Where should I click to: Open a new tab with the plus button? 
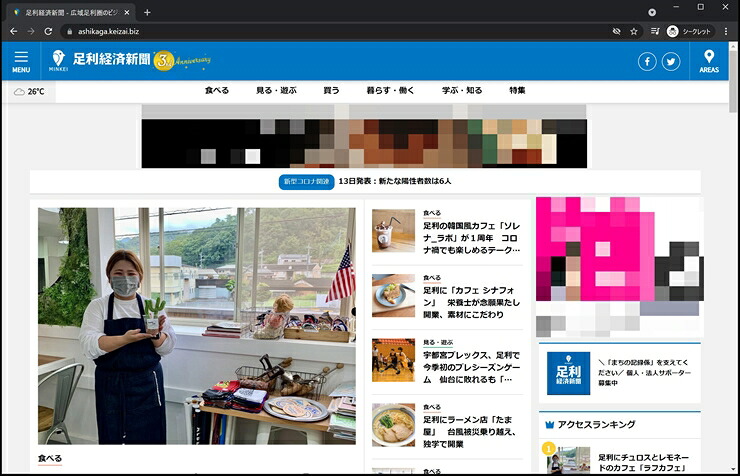click(x=147, y=13)
